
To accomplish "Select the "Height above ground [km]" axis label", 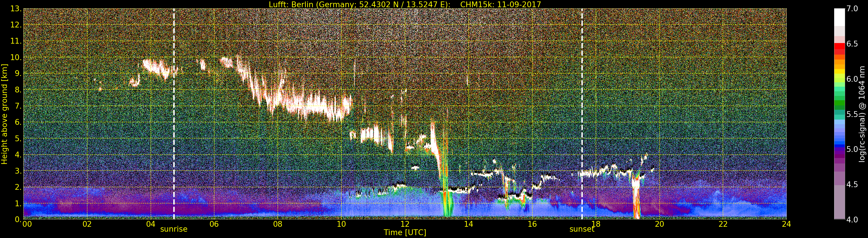I will click(x=4, y=114).
